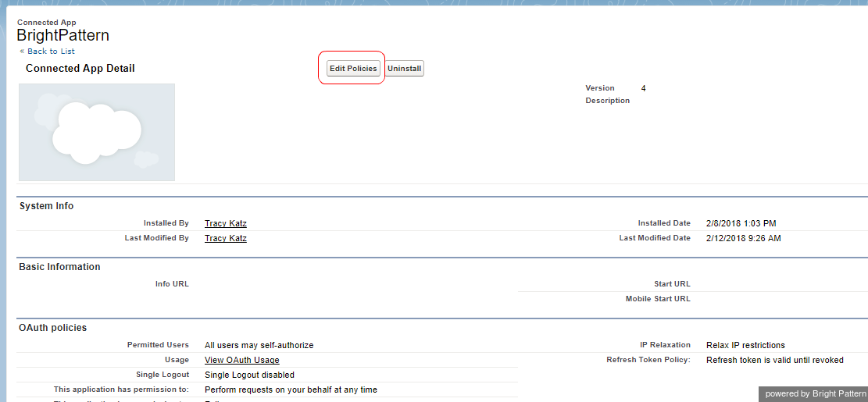Click the Mobile Start URL label
868x402 pixels.
click(x=658, y=299)
